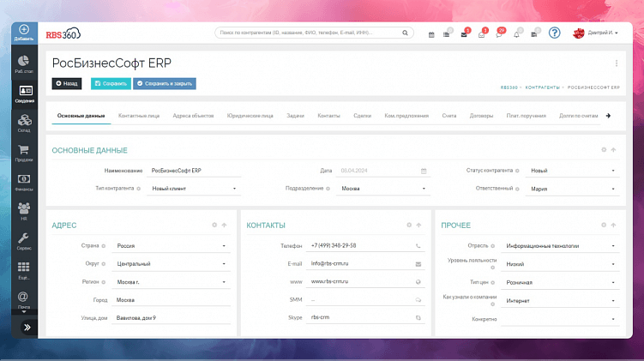Open Тип цен dropdown
The height and width of the screenshot is (361, 644).
pyautogui.click(x=560, y=283)
